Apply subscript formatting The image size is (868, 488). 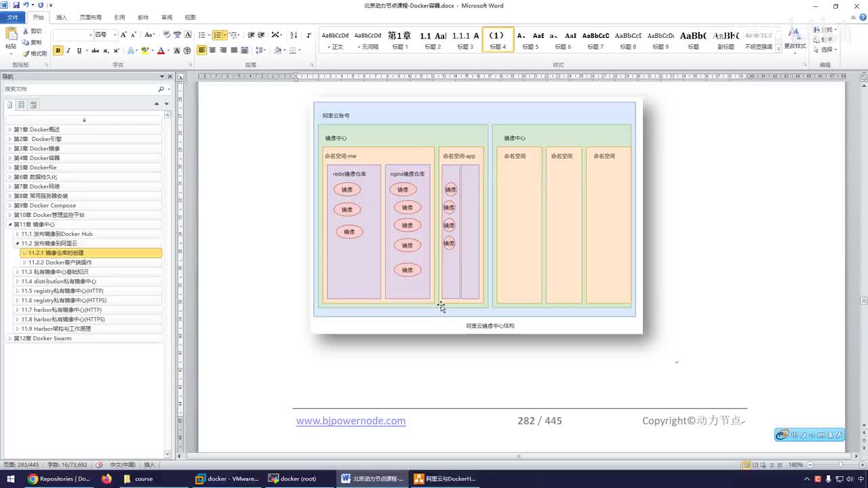coord(106,50)
